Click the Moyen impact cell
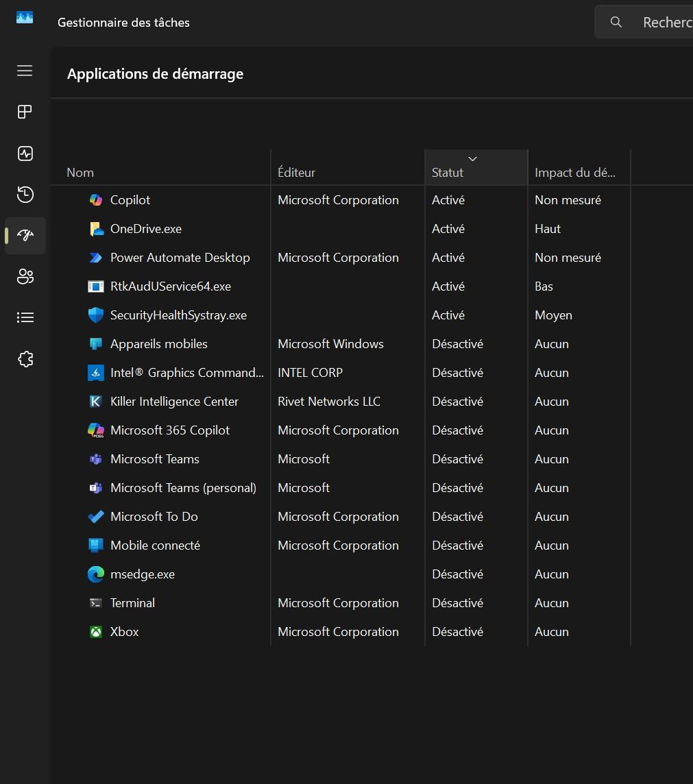This screenshot has height=784, width=693. tap(553, 315)
